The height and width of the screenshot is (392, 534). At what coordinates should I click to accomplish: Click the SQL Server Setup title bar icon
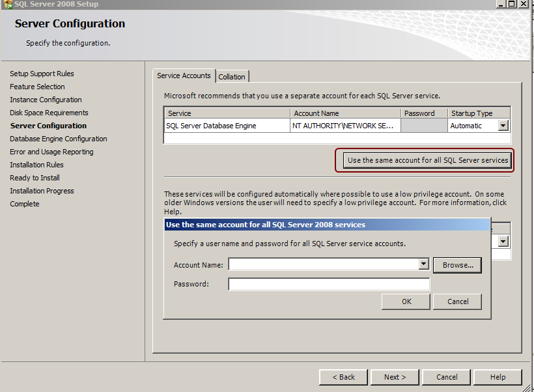[8, 4]
